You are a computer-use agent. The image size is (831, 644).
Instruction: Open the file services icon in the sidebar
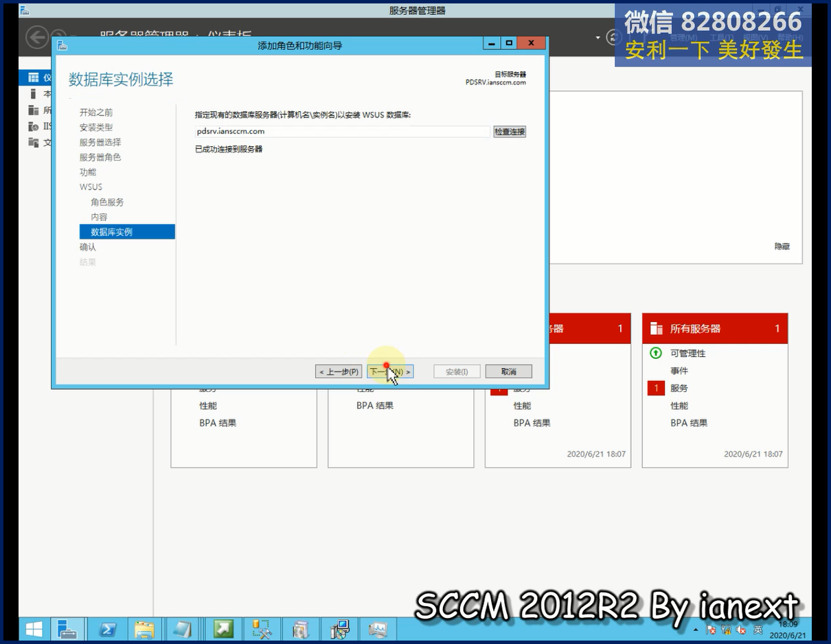click(33, 142)
